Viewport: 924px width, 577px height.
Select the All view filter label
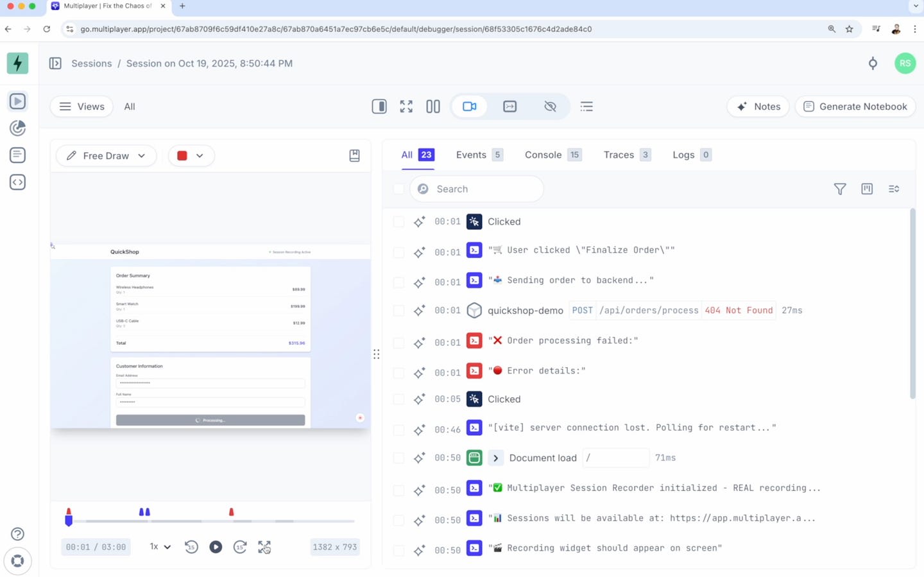(130, 107)
